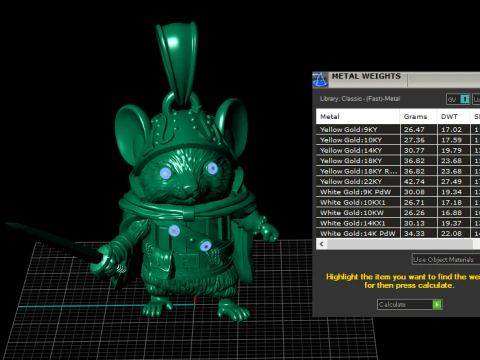Image resolution: width=480 pixels, height=360 pixels.
Task: Select the White Gold:9K PdW row
Action: pyautogui.click(x=398, y=192)
